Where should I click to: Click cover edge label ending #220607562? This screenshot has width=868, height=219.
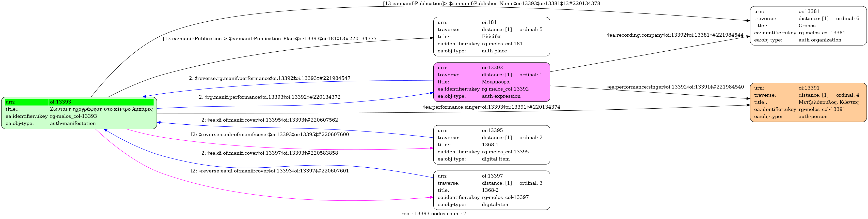point(270,120)
